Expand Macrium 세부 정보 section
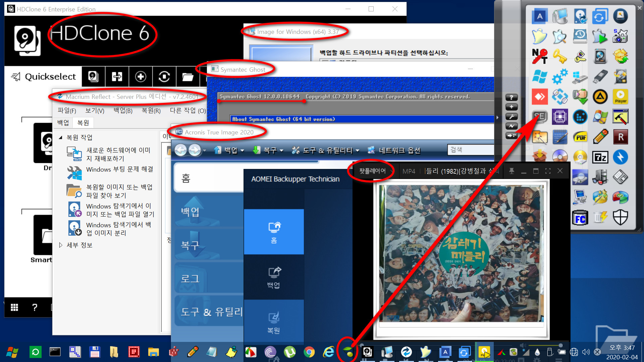Screen dimensions: 644x362 point(61,245)
